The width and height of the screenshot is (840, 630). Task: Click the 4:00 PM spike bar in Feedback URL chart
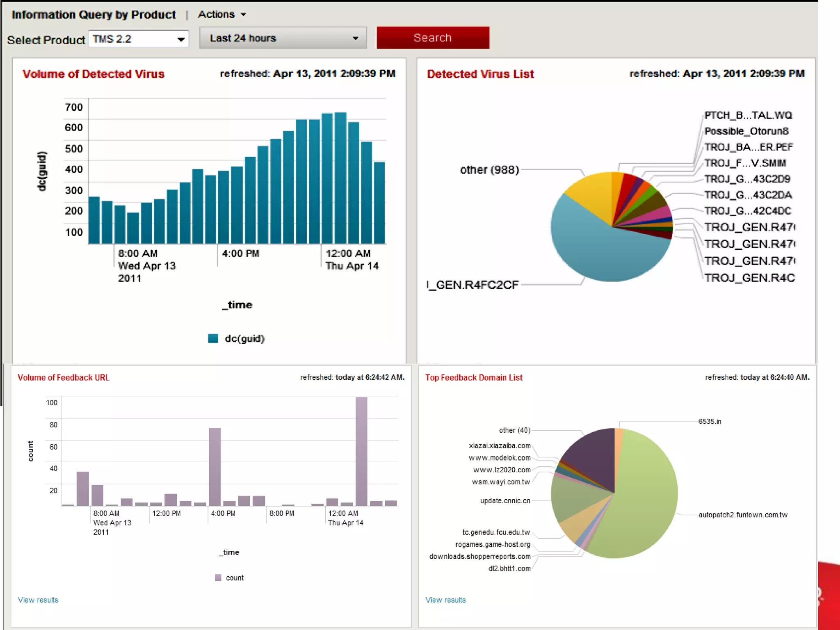[215, 467]
